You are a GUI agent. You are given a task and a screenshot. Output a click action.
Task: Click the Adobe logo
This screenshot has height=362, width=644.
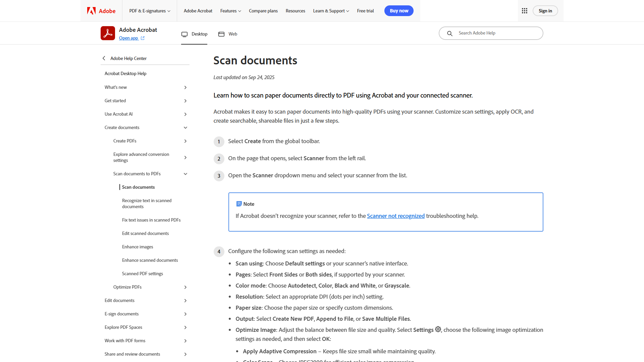tap(100, 11)
